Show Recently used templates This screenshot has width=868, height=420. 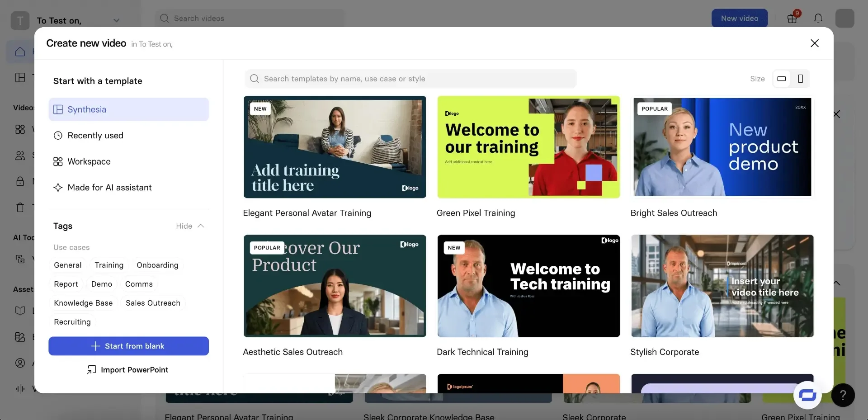128,136
